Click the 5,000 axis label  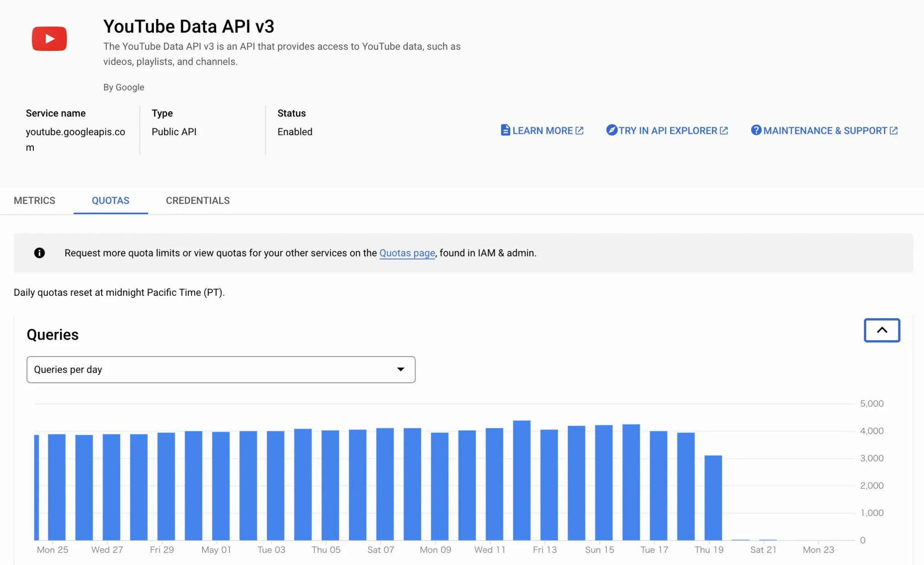point(872,404)
